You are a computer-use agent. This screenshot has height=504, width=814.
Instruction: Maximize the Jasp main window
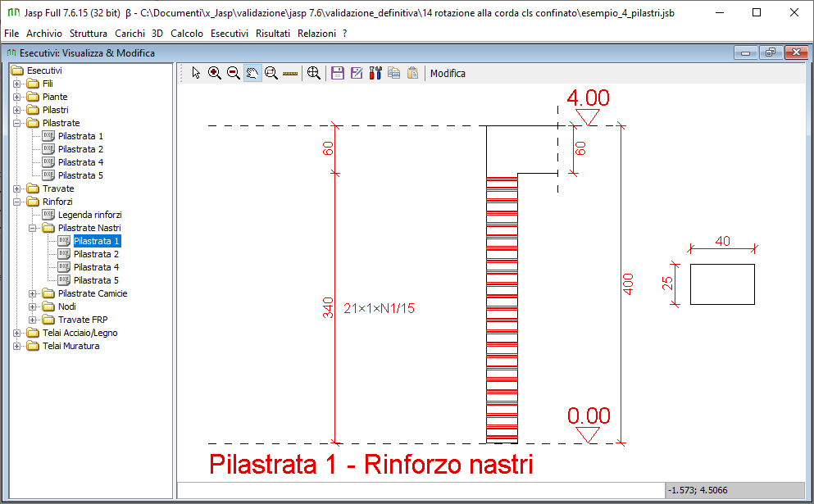click(x=757, y=12)
